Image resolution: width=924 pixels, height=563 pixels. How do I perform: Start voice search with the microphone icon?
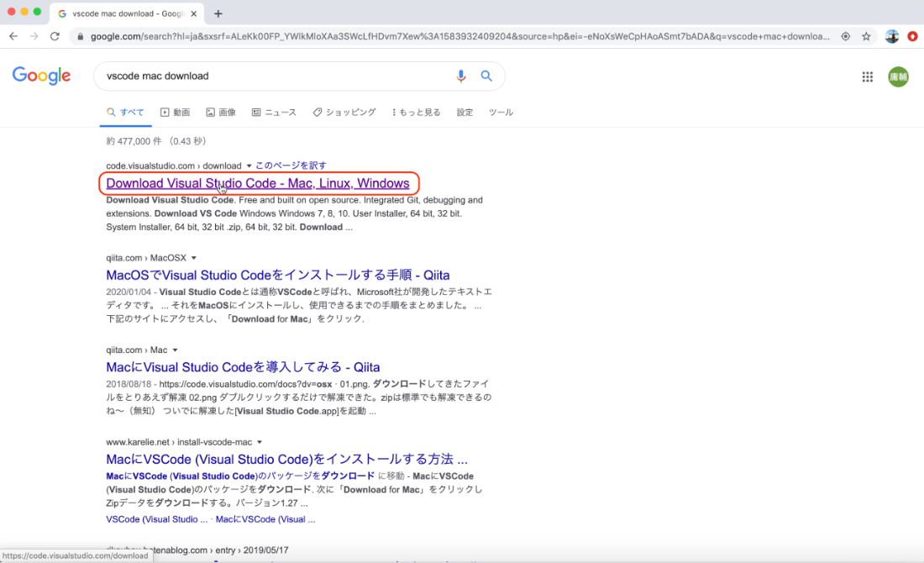(461, 76)
